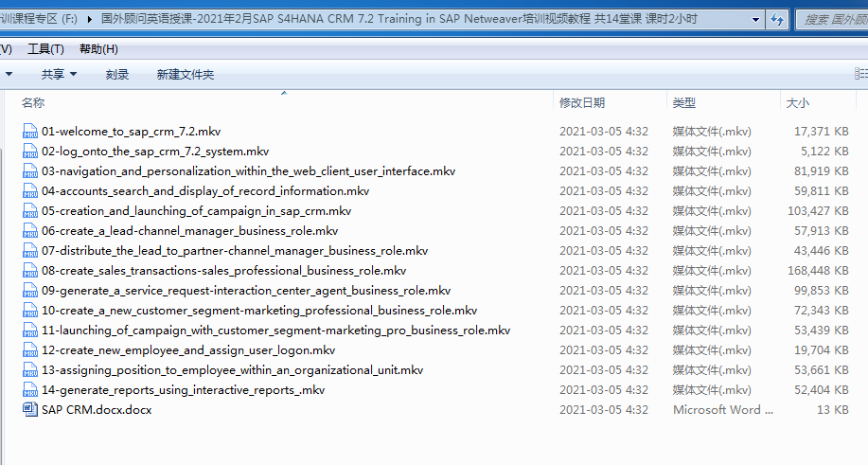
Task: Sort files by the 大小 column header
Action: 798,103
